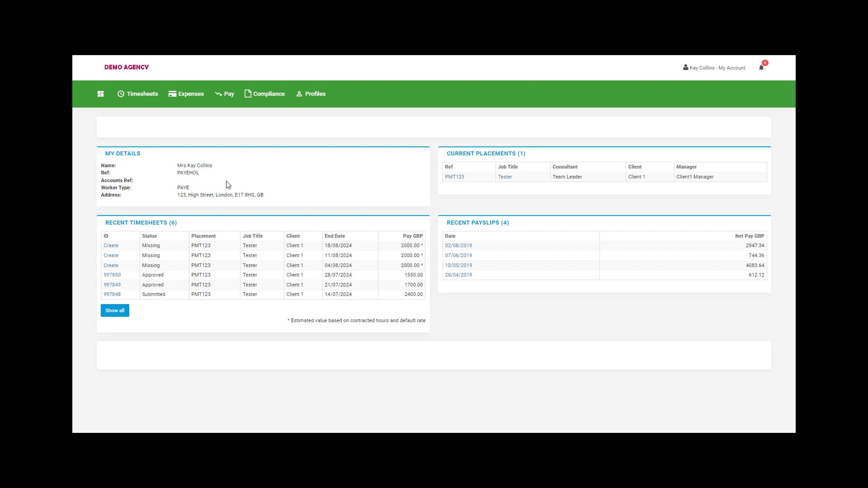The height and width of the screenshot is (488, 868).
Task: Open the Tester job title link
Action: 505,177
